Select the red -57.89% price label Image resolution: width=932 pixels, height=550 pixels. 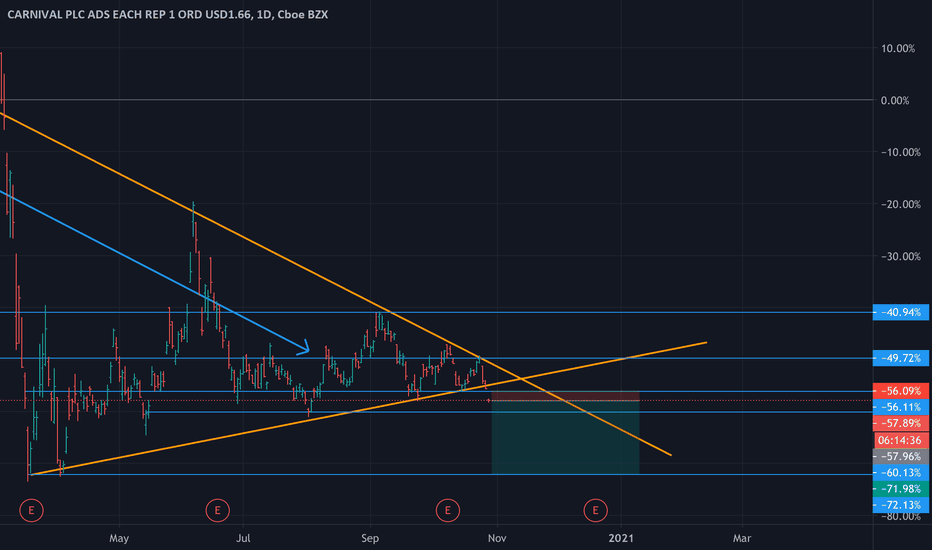[x=900, y=423]
